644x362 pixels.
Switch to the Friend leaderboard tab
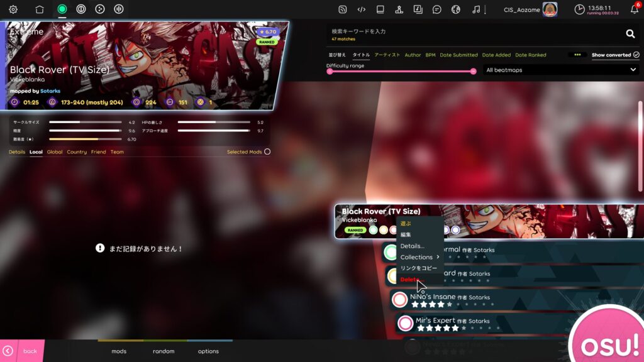[98, 152]
